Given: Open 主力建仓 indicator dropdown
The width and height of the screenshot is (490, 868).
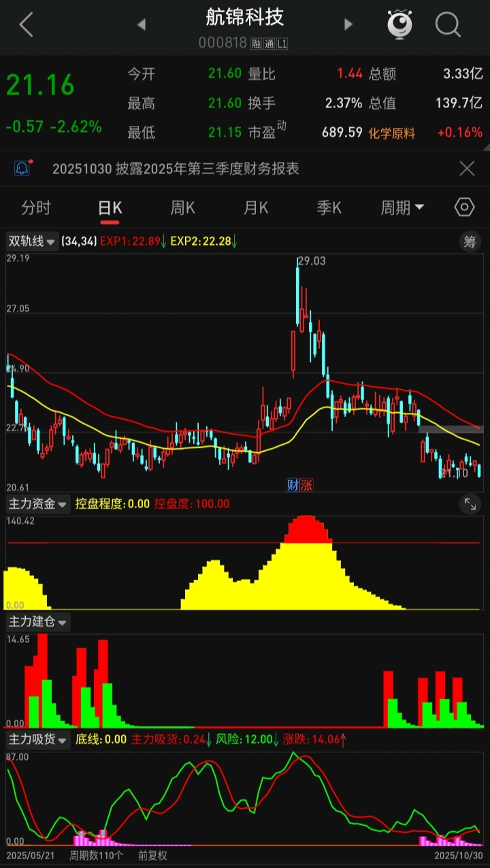Looking at the screenshot, I should point(38,622).
